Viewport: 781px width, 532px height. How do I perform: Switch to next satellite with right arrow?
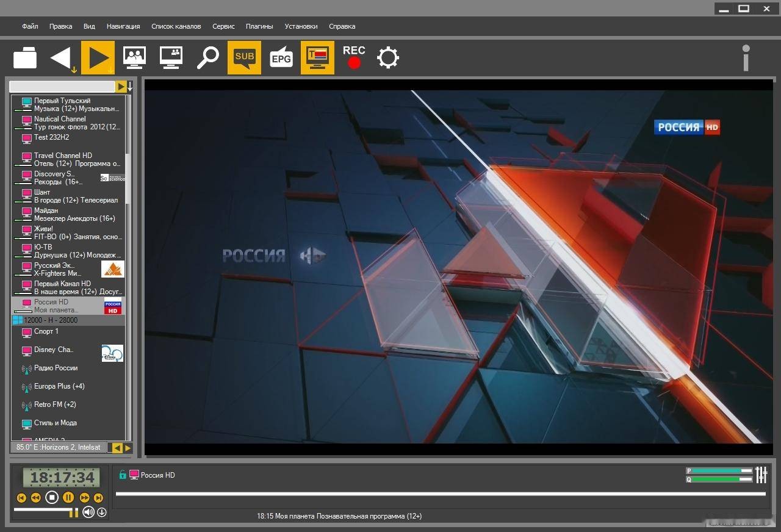pyautogui.click(x=128, y=448)
